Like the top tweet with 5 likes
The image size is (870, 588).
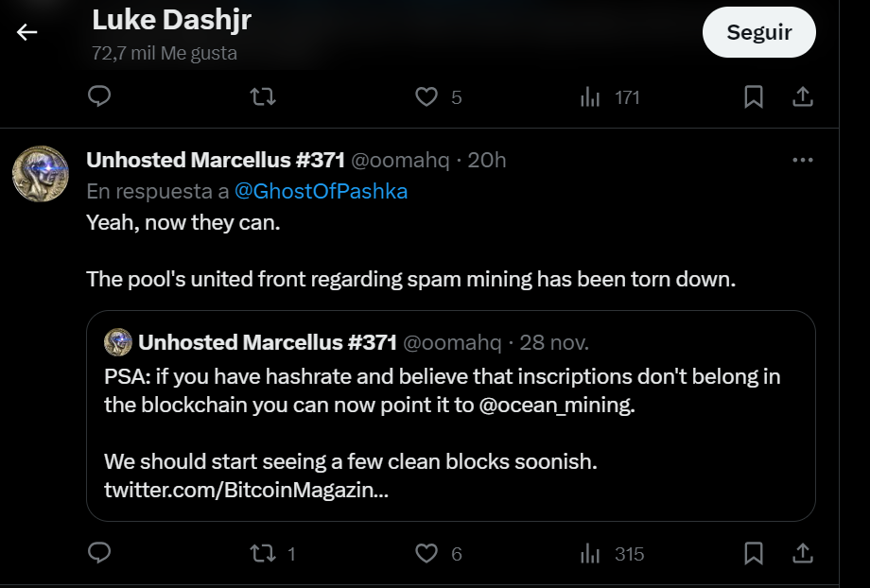pos(427,96)
